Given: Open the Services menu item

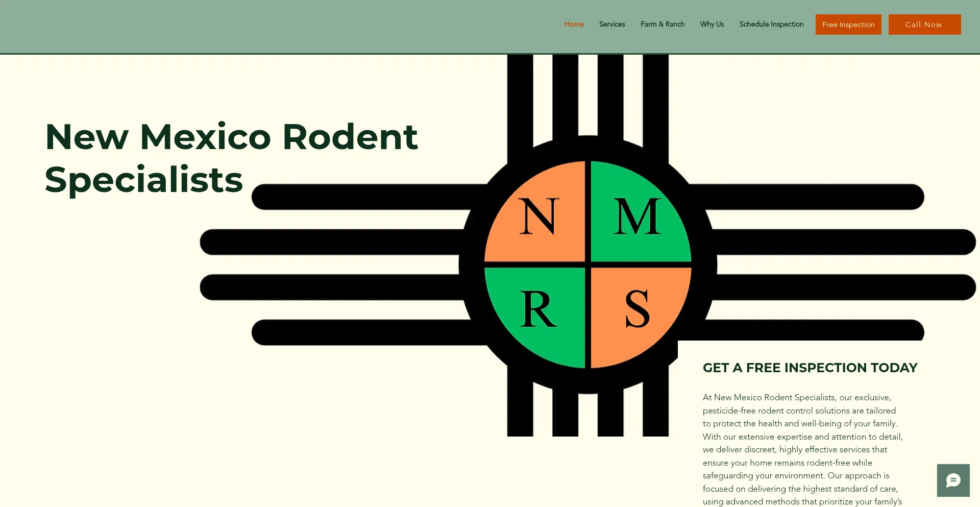Looking at the screenshot, I should coord(611,25).
